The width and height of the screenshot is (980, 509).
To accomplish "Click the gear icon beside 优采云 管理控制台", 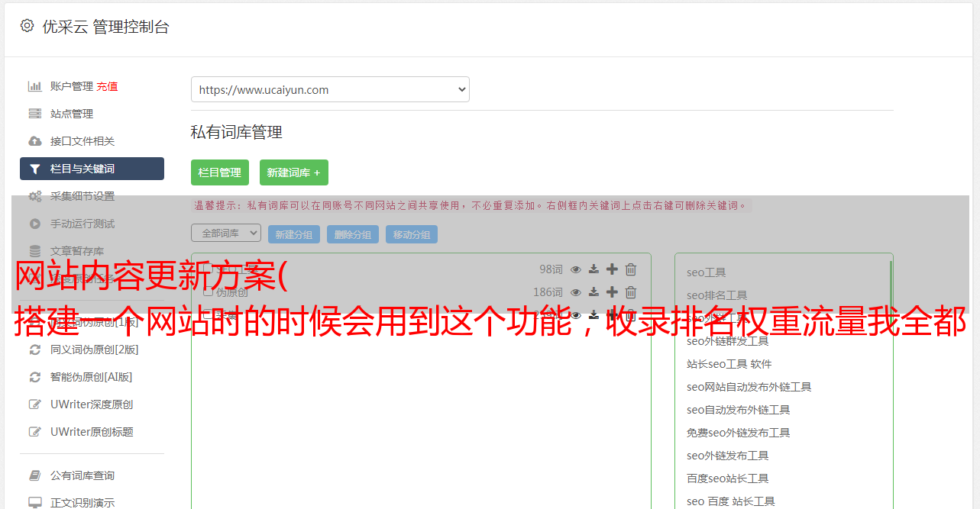I will pos(27,26).
